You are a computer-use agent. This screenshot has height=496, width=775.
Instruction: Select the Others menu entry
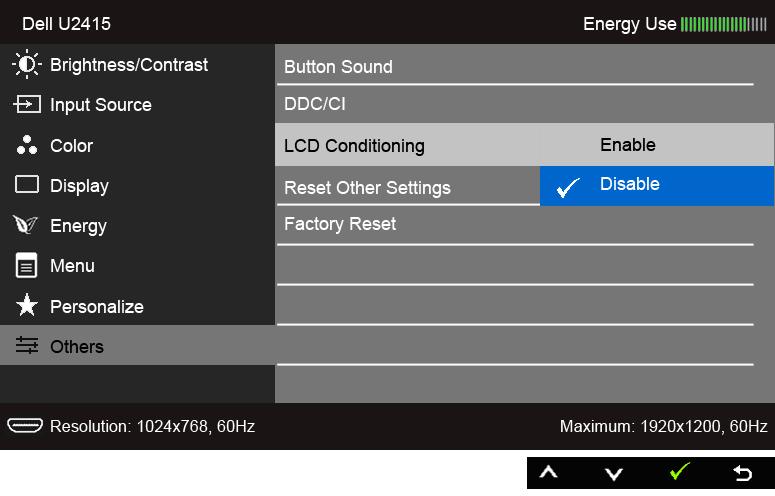coord(137,345)
